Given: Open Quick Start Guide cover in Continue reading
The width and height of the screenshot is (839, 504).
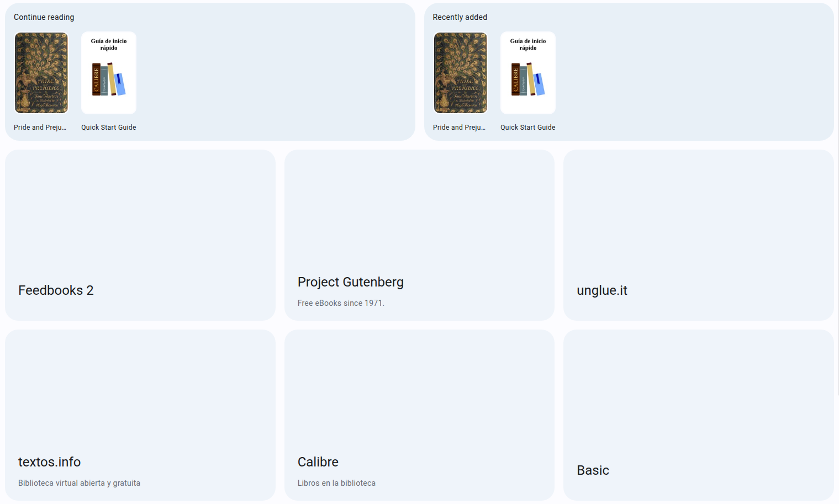Looking at the screenshot, I should (109, 73).
